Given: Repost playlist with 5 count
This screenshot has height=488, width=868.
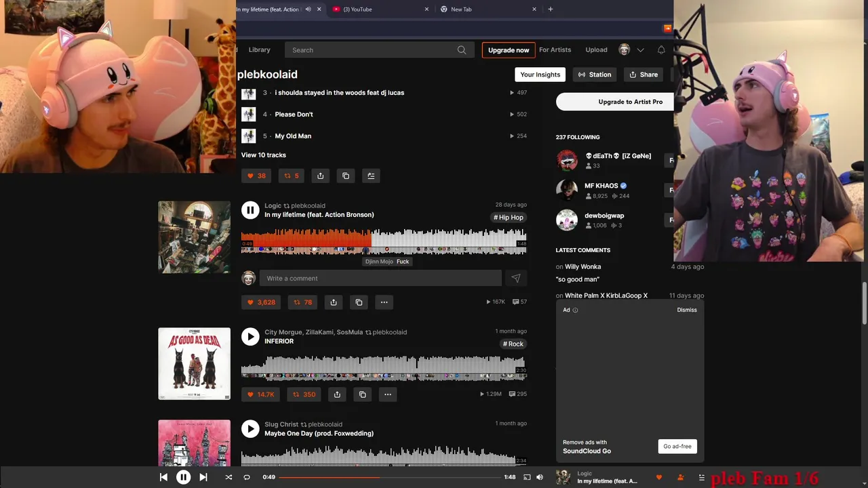Looking at the screenshot, I should (x=292, y=176).
